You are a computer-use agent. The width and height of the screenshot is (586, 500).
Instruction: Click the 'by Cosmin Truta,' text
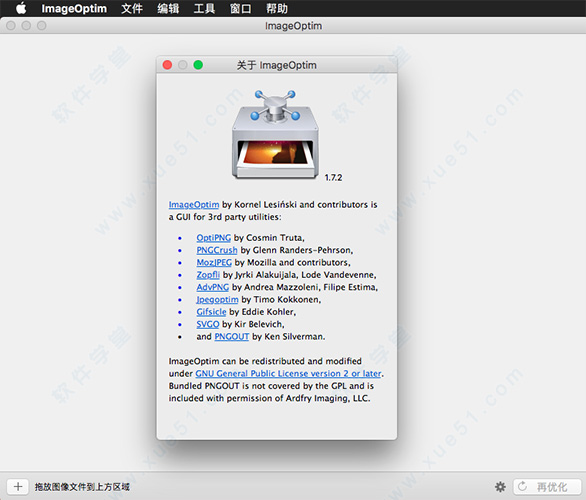point(269,238)
